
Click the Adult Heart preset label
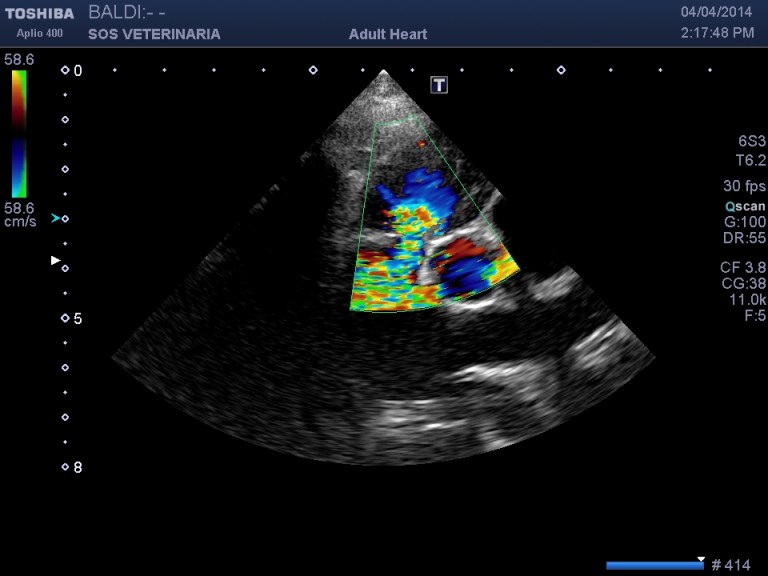pyautogui.click(x=388, y=34)
